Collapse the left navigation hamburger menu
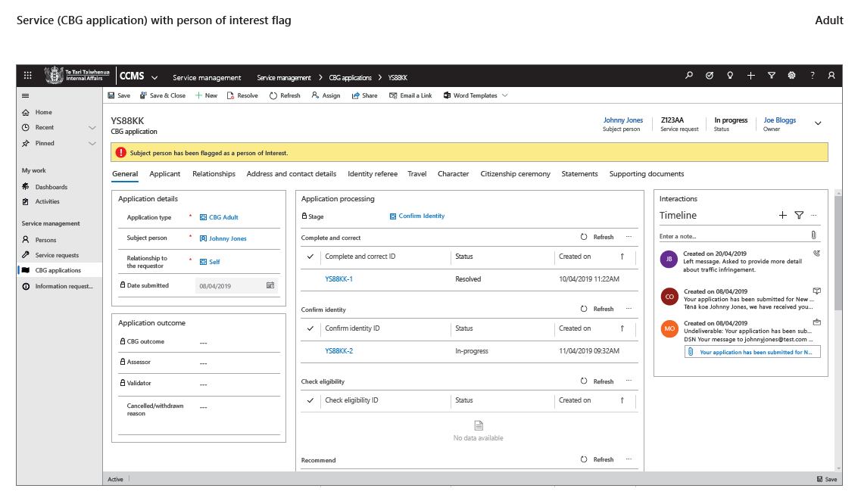The height and width of the screenshot is (504, 861). (25, 96)
